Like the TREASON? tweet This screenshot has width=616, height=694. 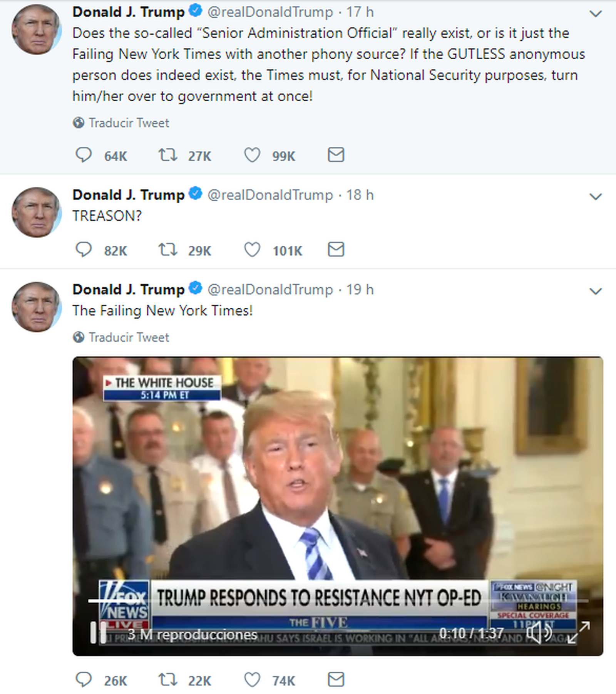pos(252,250)
